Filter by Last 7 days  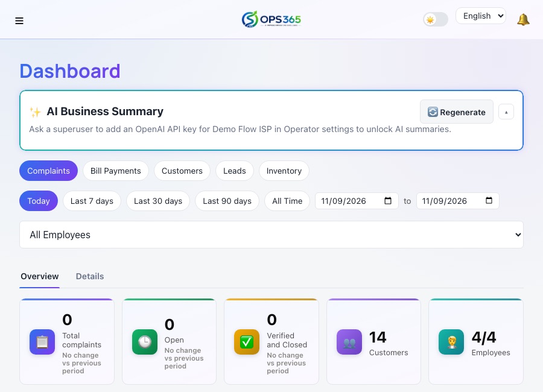click(x=92, y=201)
